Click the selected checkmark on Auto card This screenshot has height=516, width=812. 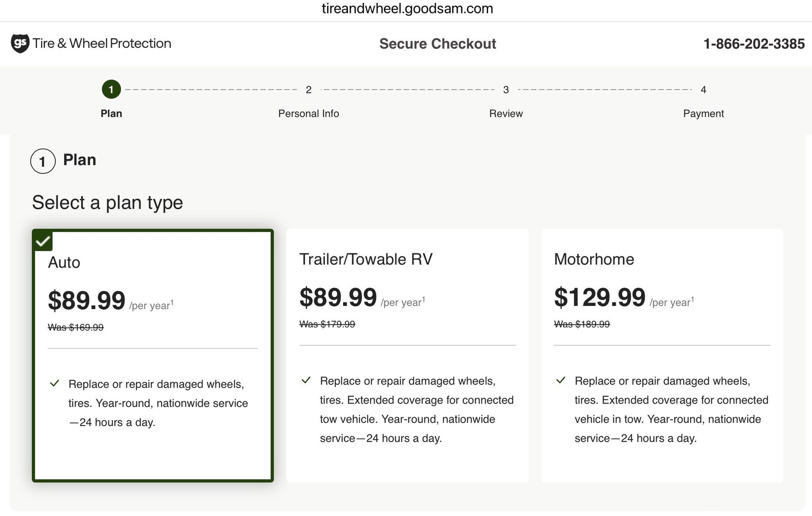click(x=43, y=241)
